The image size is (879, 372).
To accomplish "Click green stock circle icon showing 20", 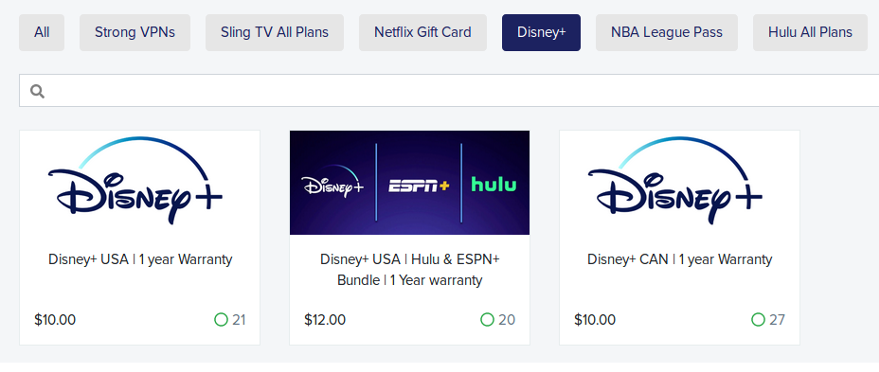I will pos(487,320).
